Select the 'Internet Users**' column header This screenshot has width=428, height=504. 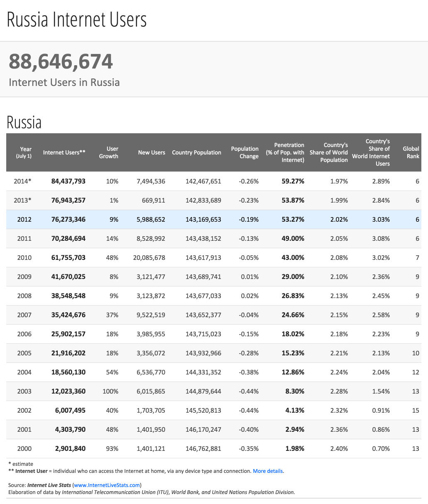[x=64, y=152]
